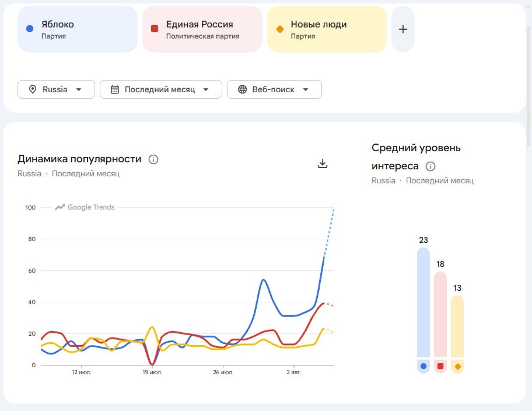This screenshot has width=532, height=411.
Task: Click the Динамика популярности heading
Action: pyautogui.click(x=79, y=159)
